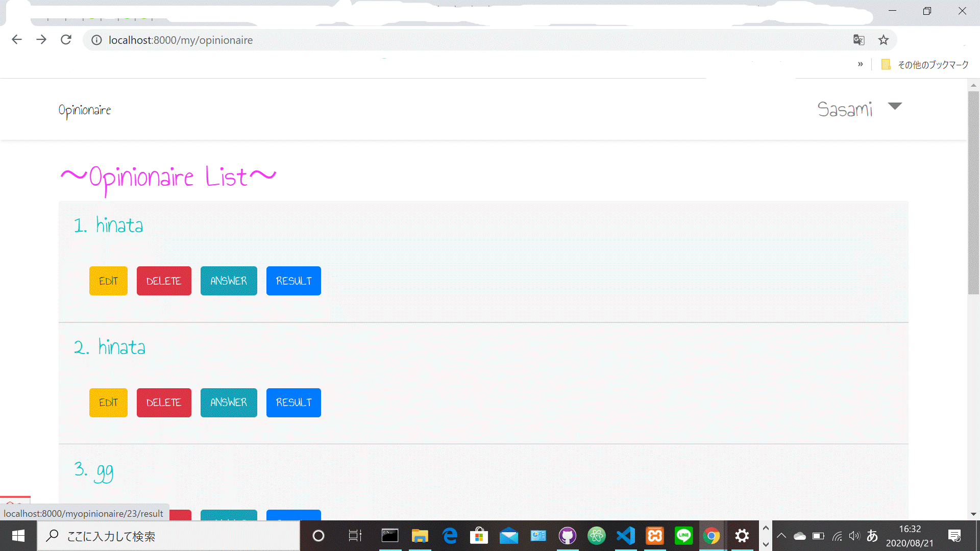This screenshot has width=980, height=551.
Task: Click the browser forward arrow
Action: (x=41, y=40)
